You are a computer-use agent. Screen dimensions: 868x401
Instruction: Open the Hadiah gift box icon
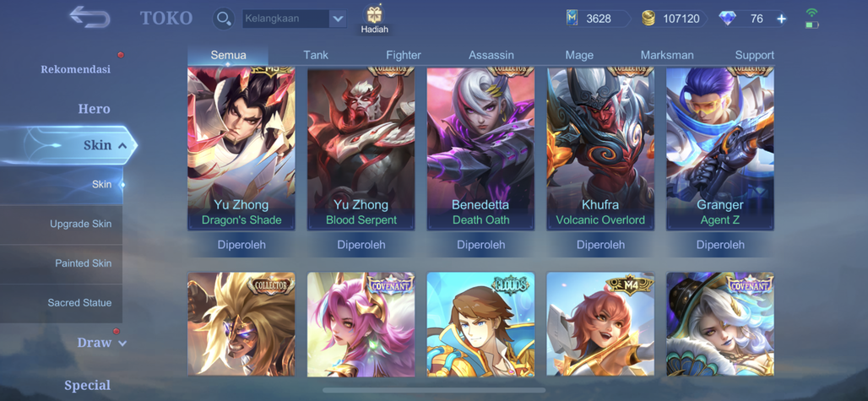click(375, 15)
